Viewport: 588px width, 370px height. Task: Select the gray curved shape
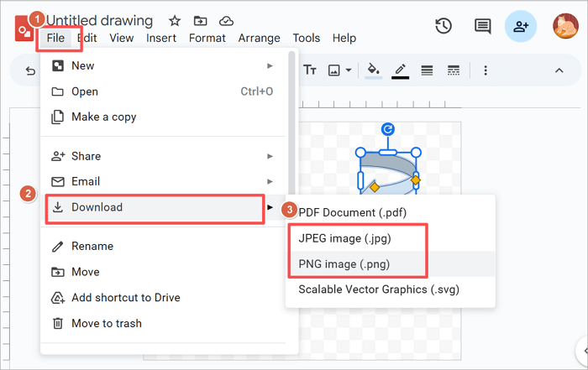(x=390, y=164)
